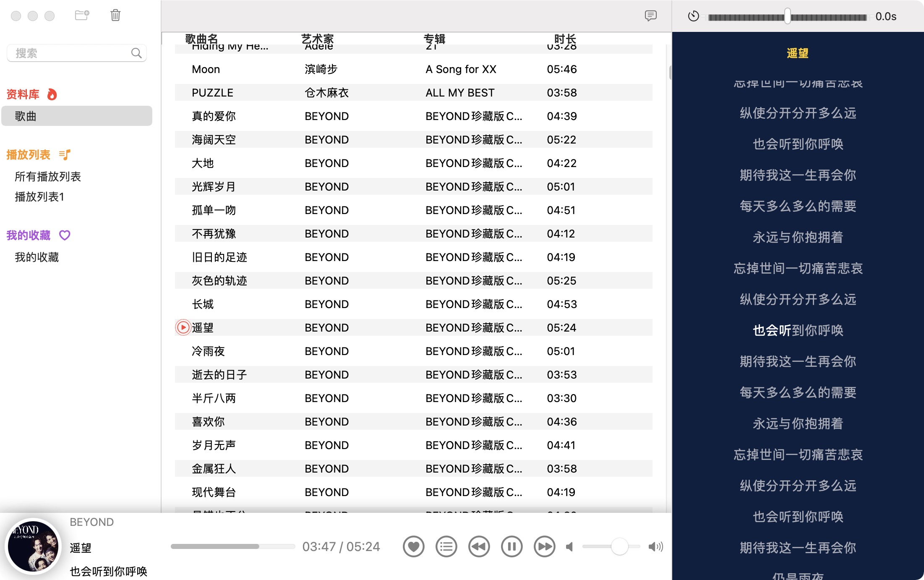Open the play queue list icon
Viewport: 924px width, 580px height.
446,546
